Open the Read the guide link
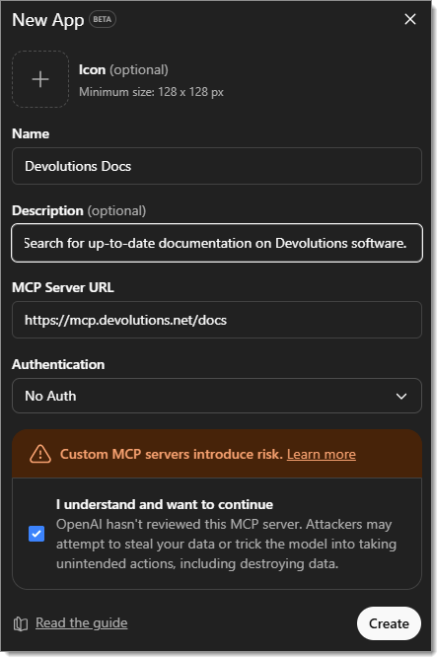Screen dimensions: 442x662 tap(81, 623)
